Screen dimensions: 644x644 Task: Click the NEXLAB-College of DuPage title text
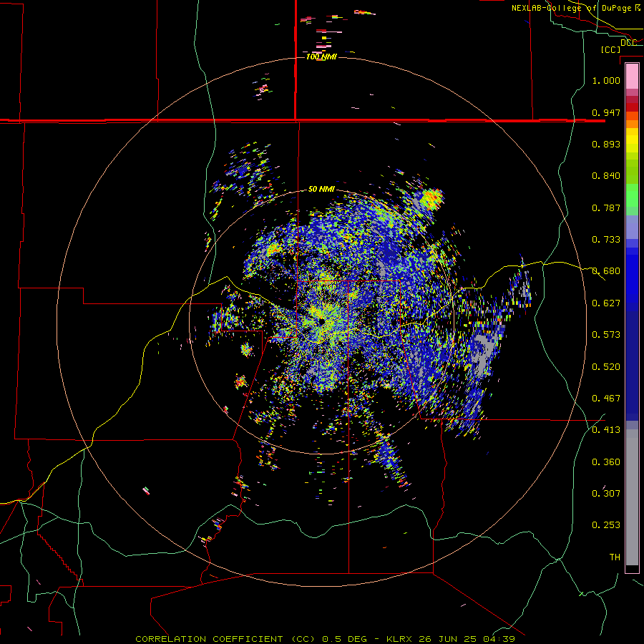(571, 8)
